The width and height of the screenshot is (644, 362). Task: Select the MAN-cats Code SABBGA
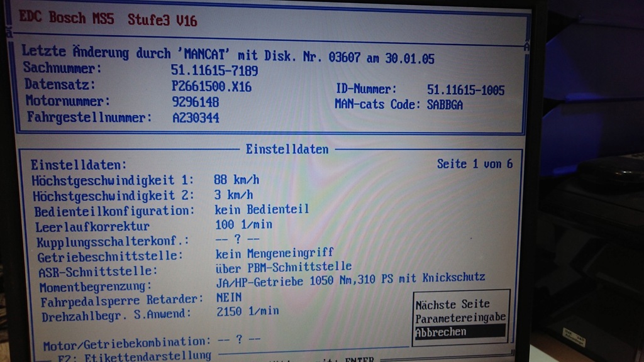pos(445,105)
